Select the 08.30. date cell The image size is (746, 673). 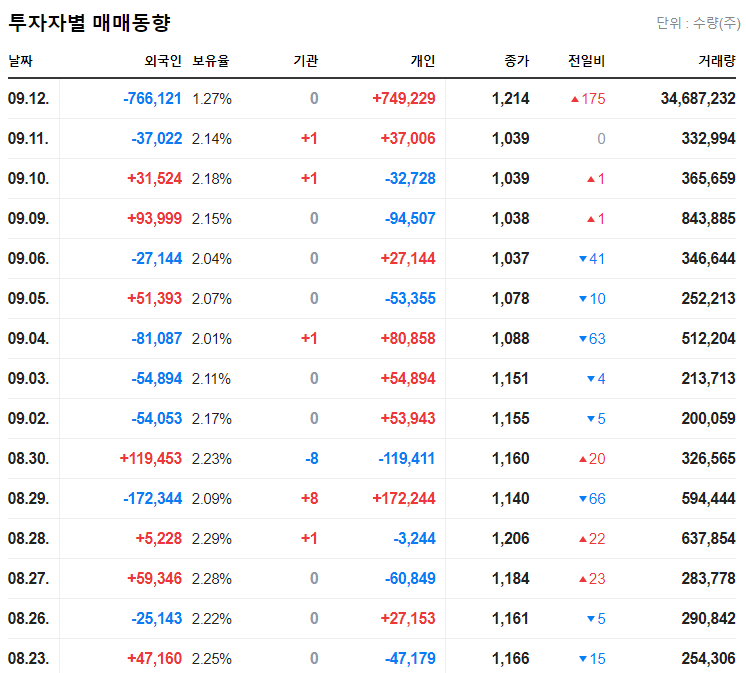29,458
